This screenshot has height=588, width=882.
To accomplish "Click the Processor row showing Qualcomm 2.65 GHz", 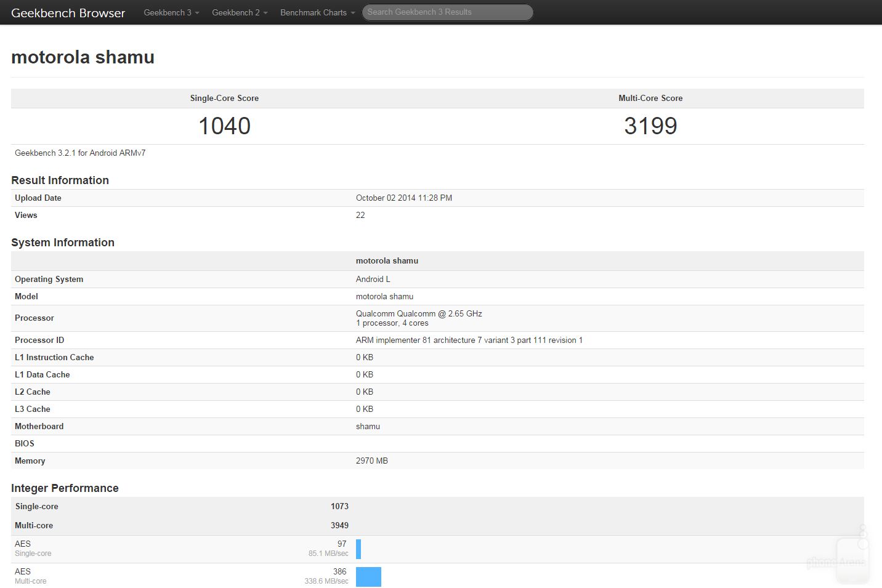I will click(419, 318).
